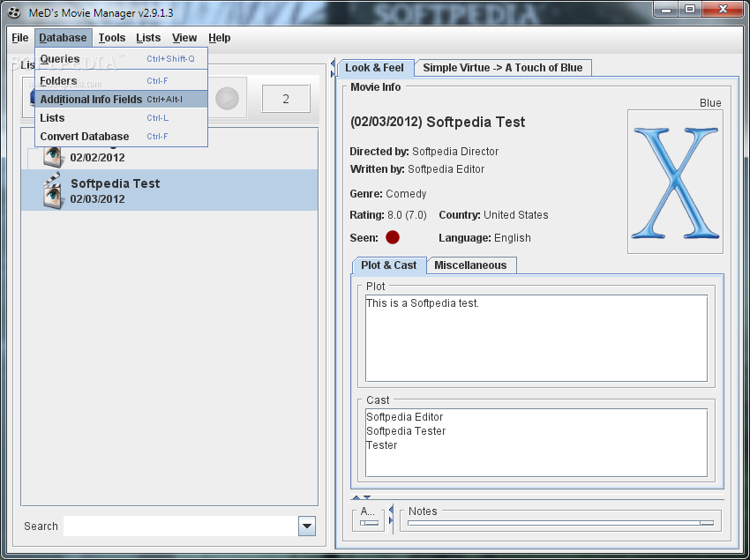Open the Plot & Cast tab
The image size is (750, 560).
pos(389,265)
